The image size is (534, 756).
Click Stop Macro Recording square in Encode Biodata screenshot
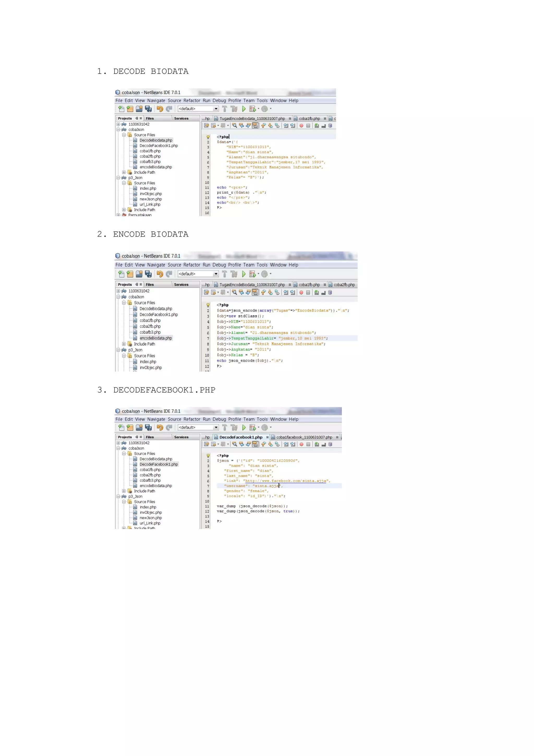pyautogui.click(x=308, y=292)
